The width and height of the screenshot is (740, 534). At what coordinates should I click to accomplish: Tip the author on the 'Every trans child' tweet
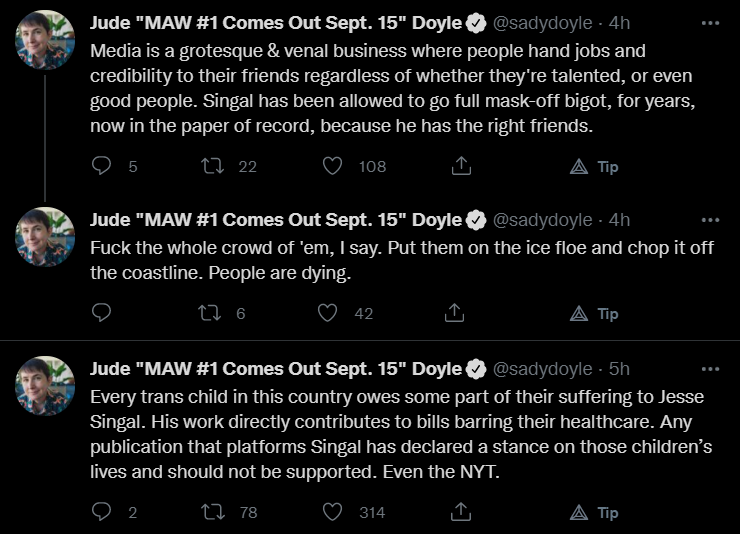pyautogui.click(x=594, y=513)
